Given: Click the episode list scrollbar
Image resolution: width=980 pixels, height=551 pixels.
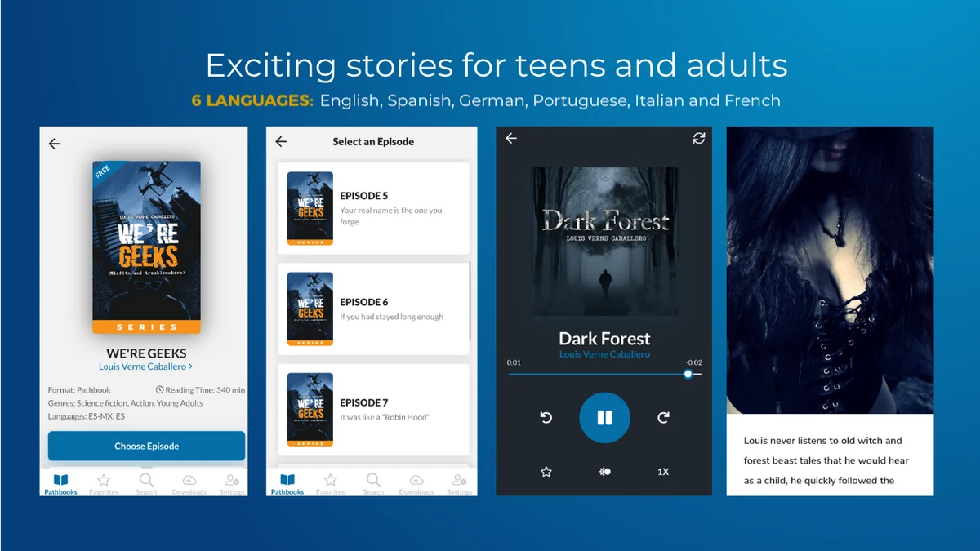Looking at the screenshot, I should (x=470, y=302).
